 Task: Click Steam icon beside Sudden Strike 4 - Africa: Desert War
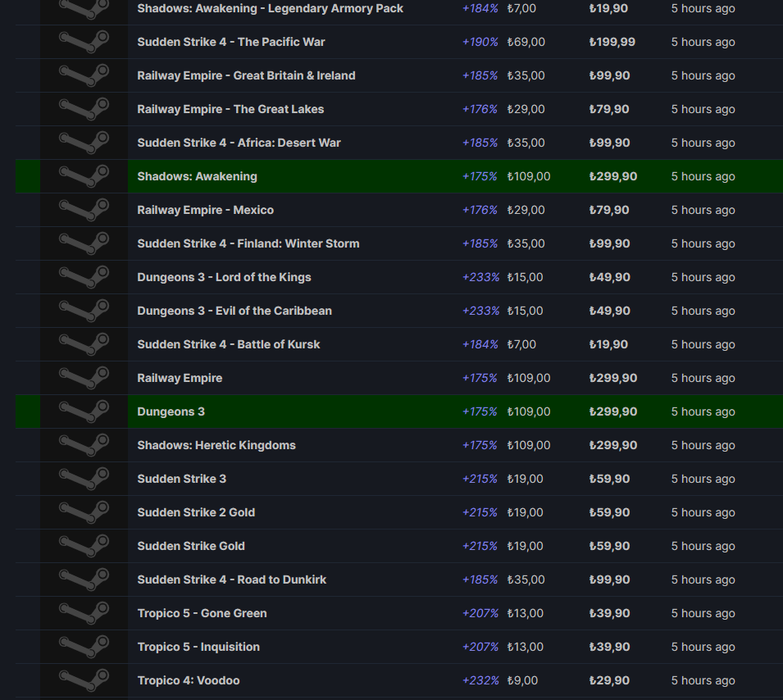(x=84, y=143)
